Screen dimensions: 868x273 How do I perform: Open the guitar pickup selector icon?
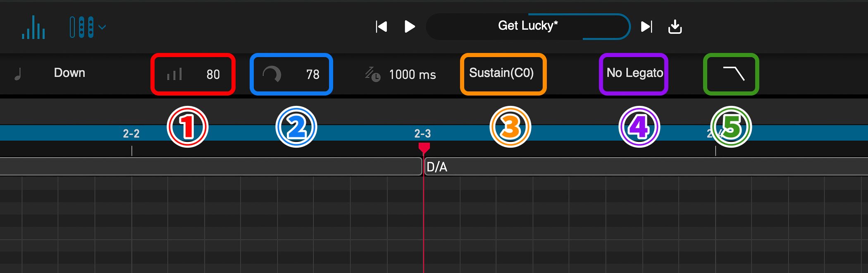[x=81, y=27]
